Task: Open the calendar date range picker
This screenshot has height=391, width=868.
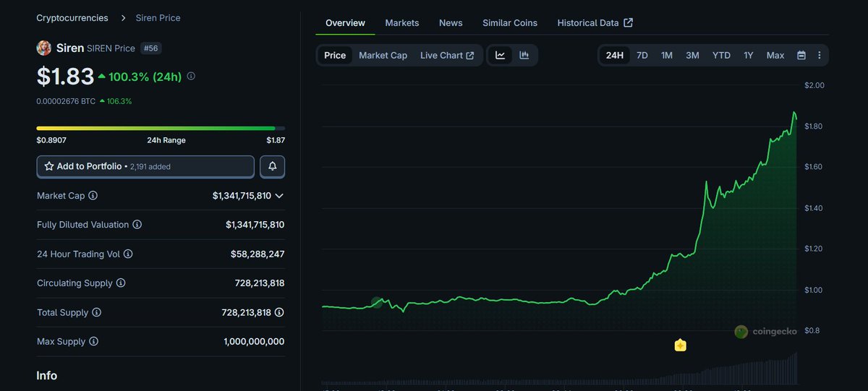Action: [x=801, y=55]
